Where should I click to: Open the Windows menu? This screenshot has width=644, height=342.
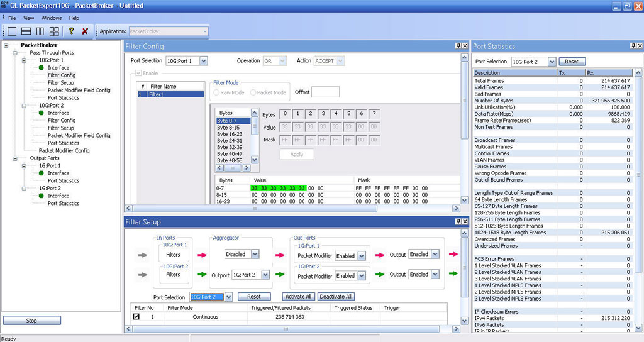52,18
